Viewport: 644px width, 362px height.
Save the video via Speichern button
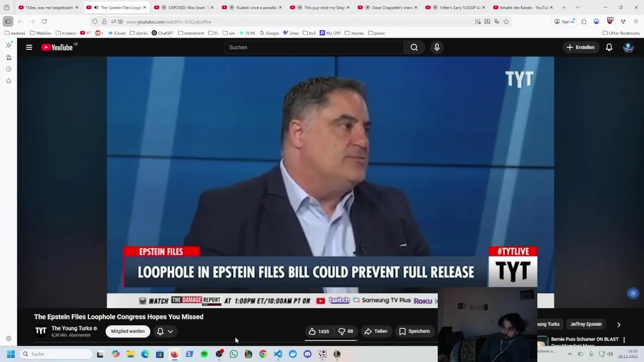coord(415,331)
